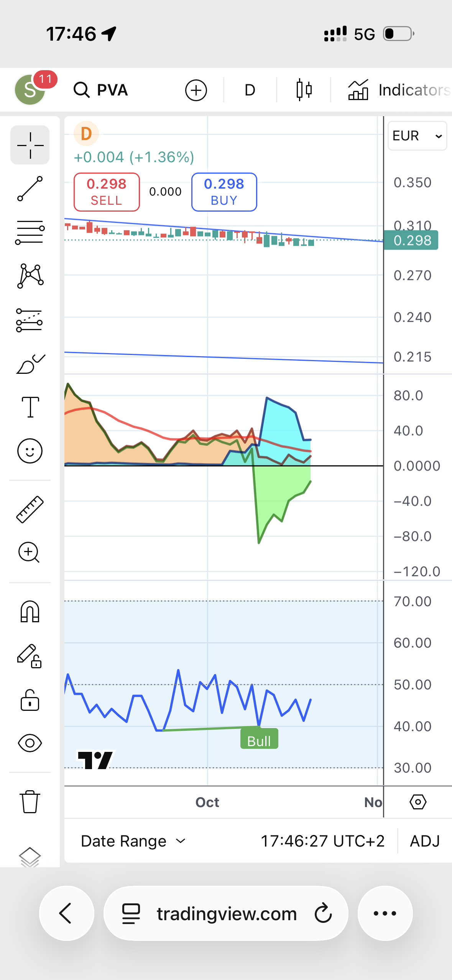
Task: Toggle lock all drawing tools
Action: pos(30,700)
